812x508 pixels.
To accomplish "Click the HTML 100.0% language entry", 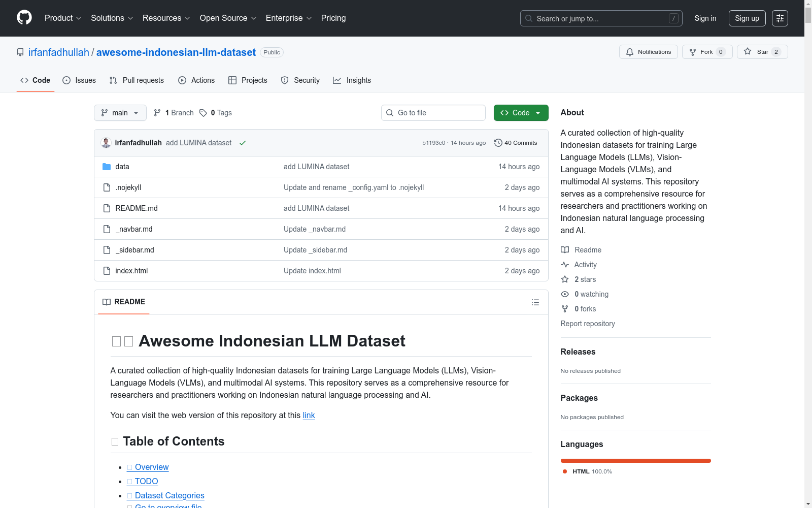I will (588, 471).
